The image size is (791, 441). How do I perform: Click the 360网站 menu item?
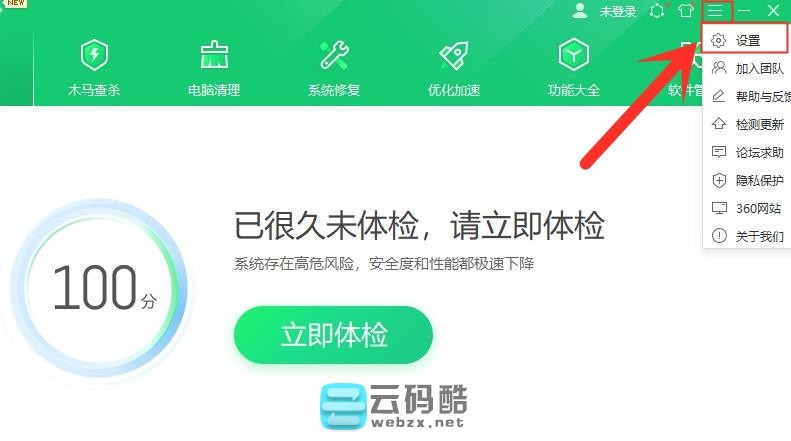747,208
